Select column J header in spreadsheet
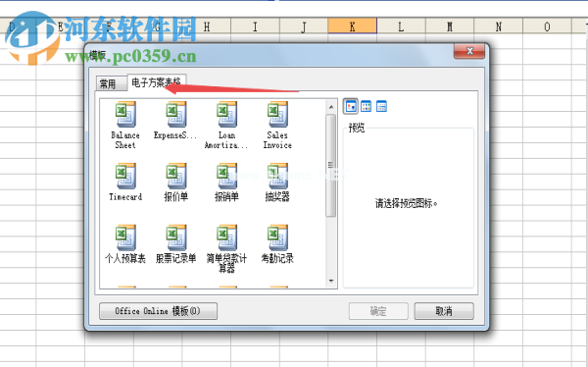This screenshot has width=588, height=367. click(x=304, y=26)
